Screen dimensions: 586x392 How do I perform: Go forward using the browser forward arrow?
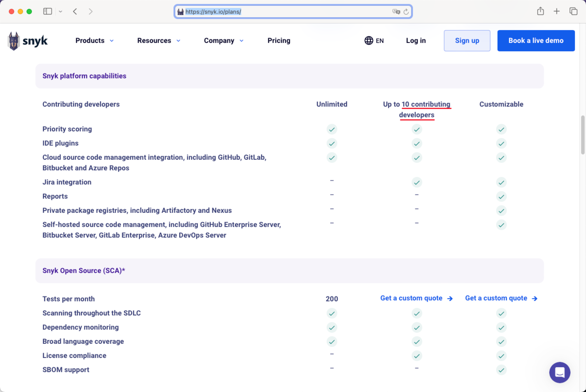click(91, 12)
